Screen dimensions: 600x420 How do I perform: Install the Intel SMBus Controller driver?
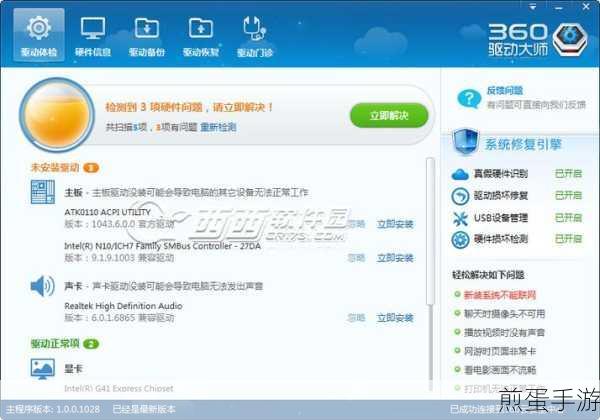point(395,258)
